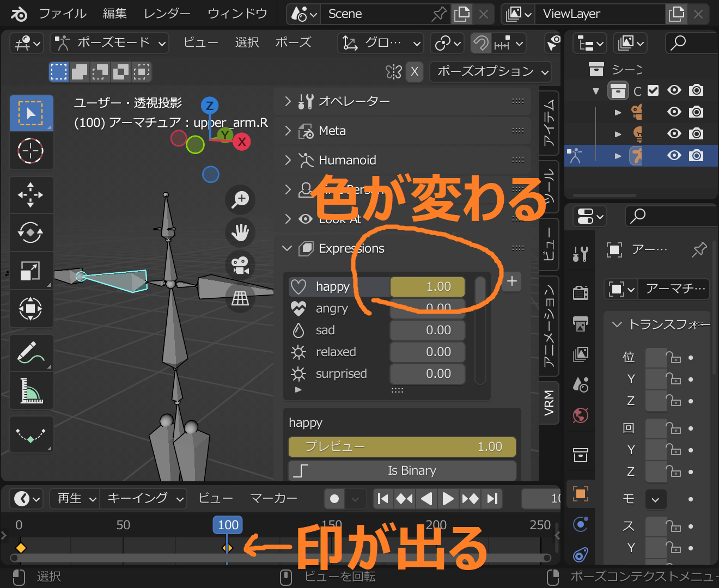Hide the armature object in outliner
Viewport: 719px width, 588px height.
click(x=674, y=156)
